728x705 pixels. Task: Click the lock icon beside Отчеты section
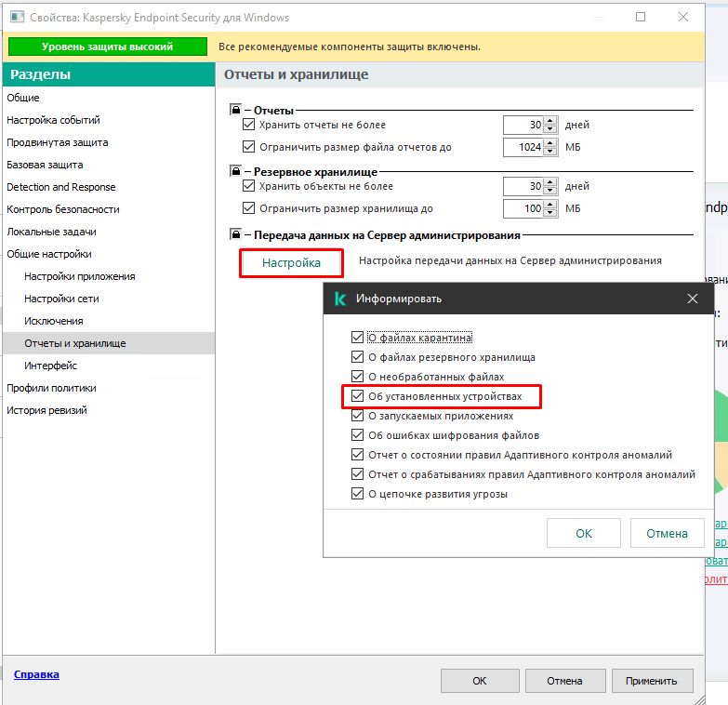[x=236, y=110]
